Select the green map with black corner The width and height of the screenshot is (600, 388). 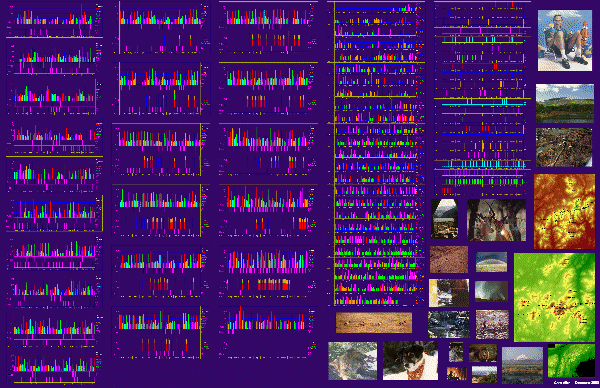(x=571, y=360)
